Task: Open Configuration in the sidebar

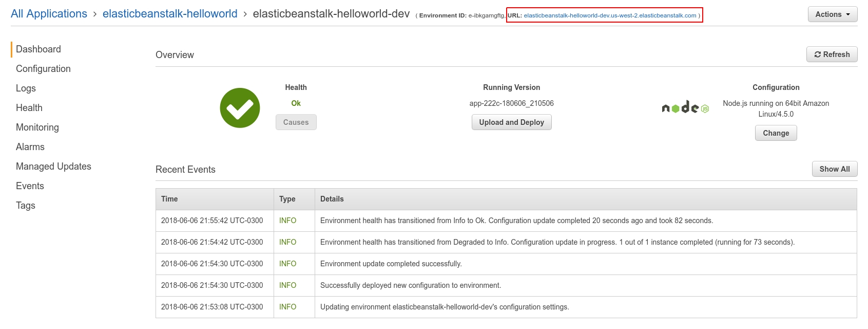Action: pyautogui.click(x=43, y=69)
